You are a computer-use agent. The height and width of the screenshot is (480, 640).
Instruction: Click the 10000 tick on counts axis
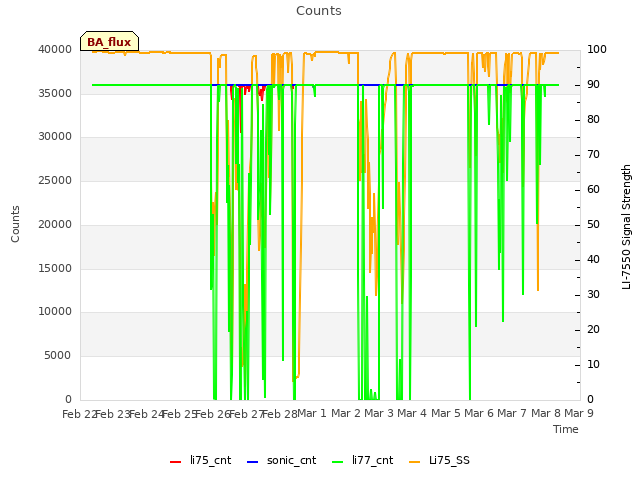pos(55,312)
